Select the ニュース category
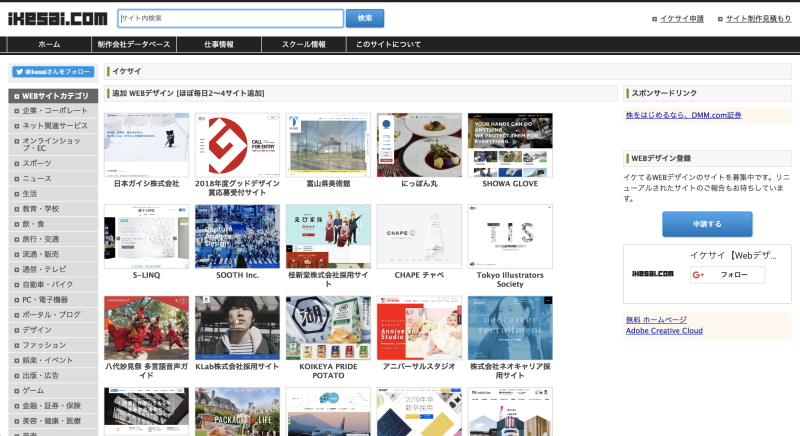Viewport: 800px width, 436px height. pos(53,178)
